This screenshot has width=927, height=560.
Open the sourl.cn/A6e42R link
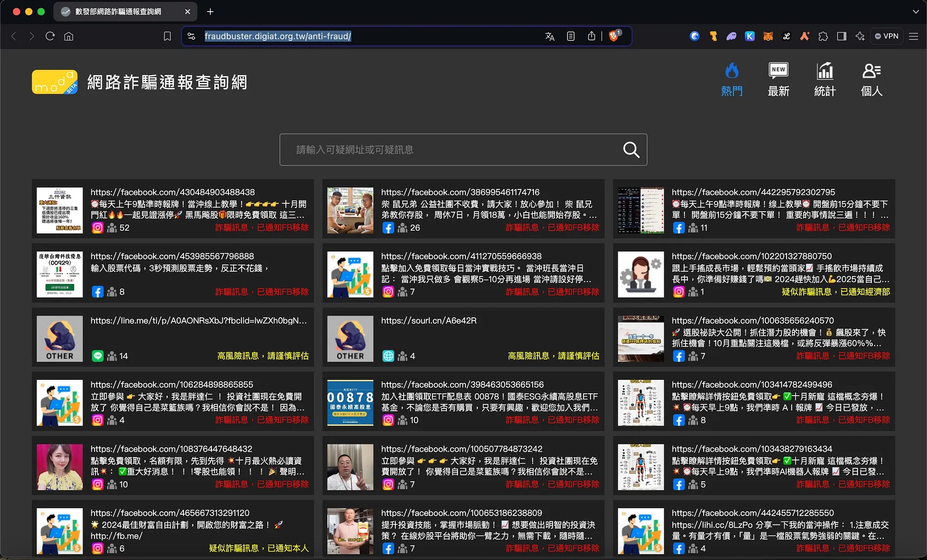coord(429,321)
